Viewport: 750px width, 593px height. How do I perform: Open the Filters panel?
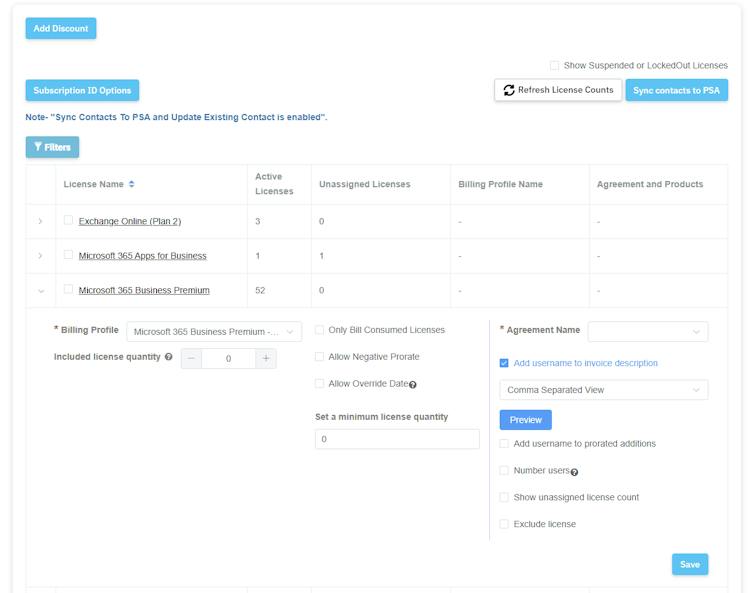(52, 147)
